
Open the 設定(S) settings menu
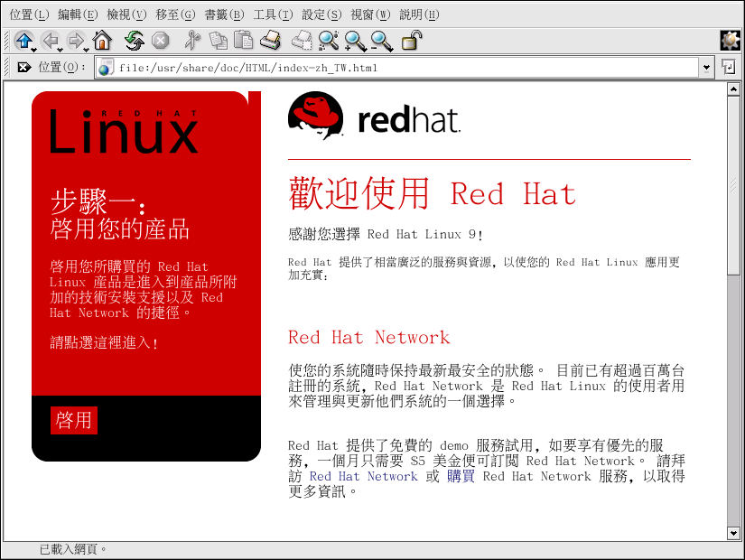coord(321,14)
